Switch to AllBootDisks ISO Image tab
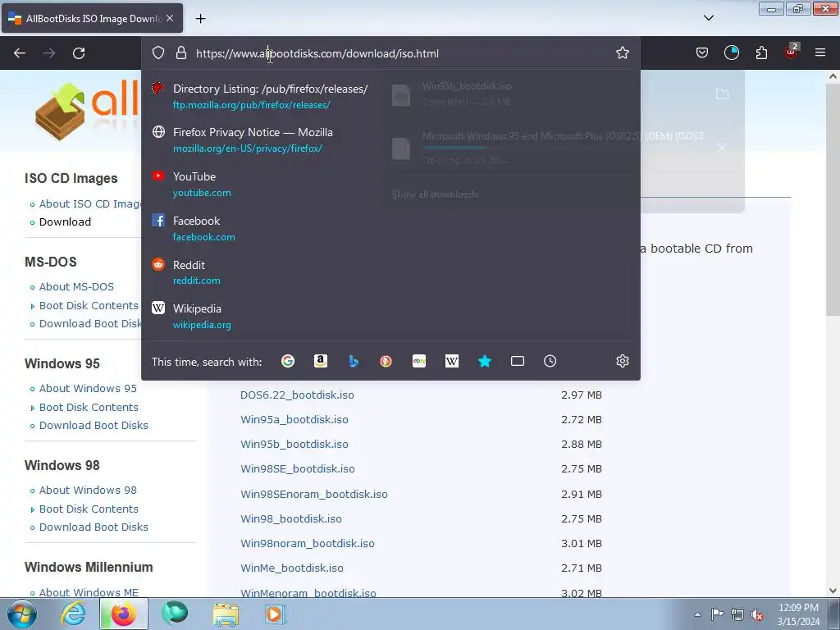This screenshot has width=840, height=630. [93, 18]
